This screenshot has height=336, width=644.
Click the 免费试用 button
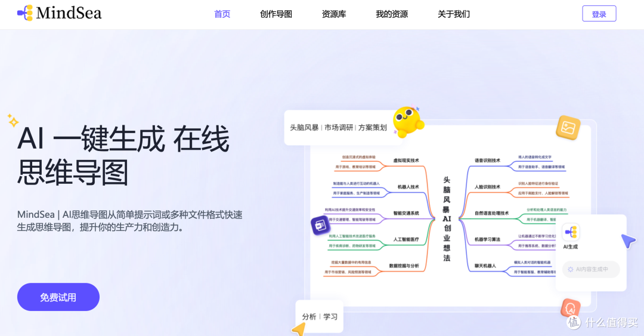[x=58, y=297]
